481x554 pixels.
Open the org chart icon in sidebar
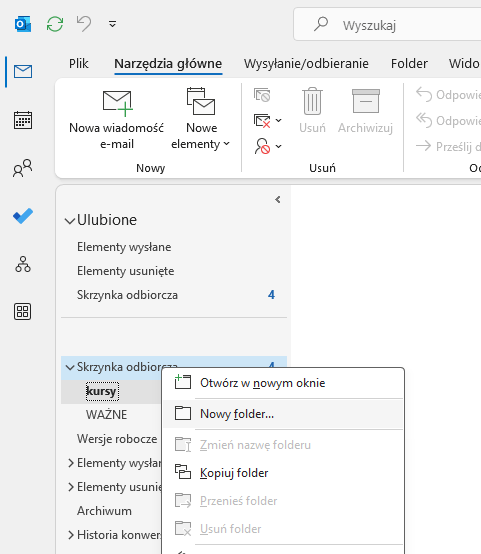point(23,264)
